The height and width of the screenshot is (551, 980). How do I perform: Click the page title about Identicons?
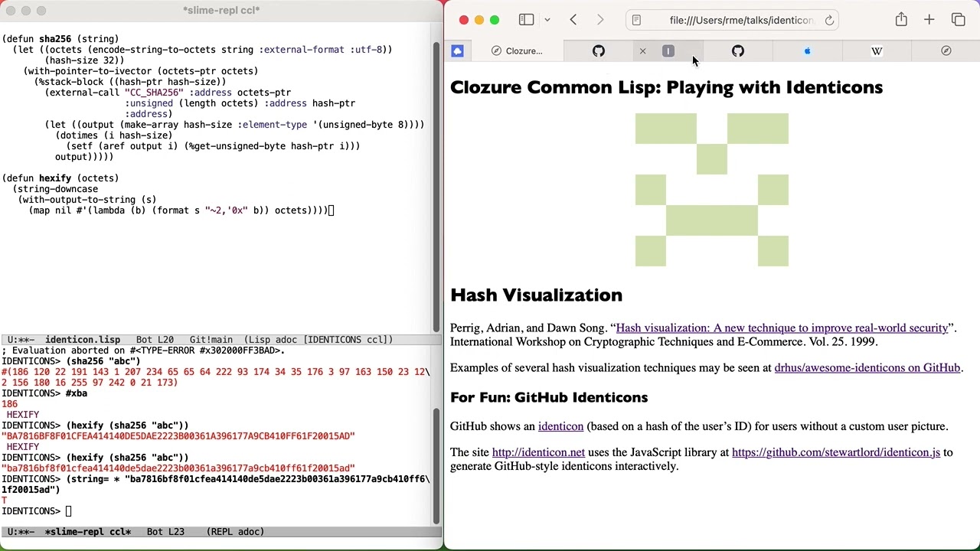(666, 87)
